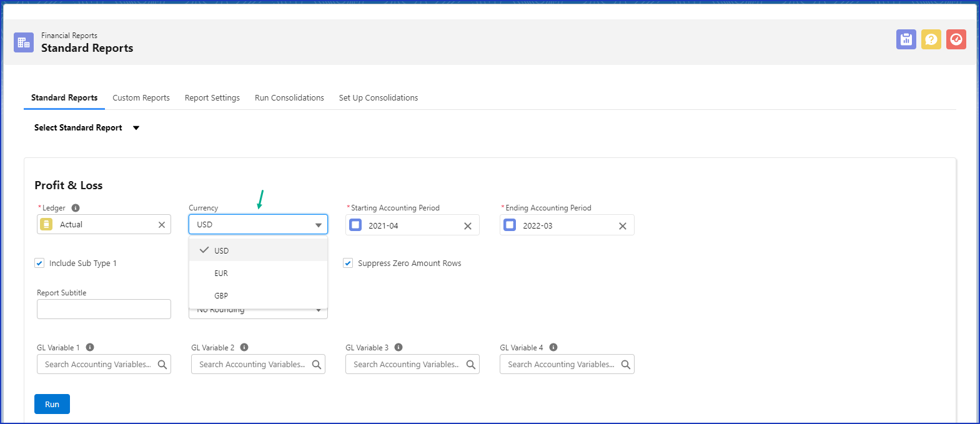Click the red checkmark icon in header
This screenshot has height=424, width=980.
click(x=956, y=39)
